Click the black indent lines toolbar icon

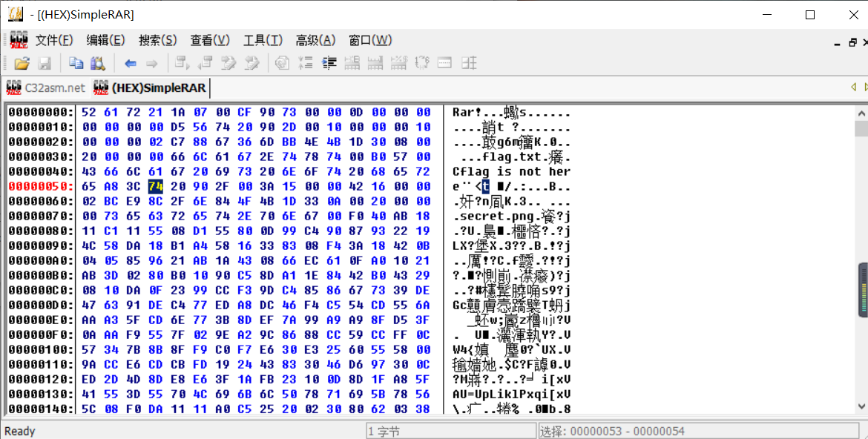point(329,63)
